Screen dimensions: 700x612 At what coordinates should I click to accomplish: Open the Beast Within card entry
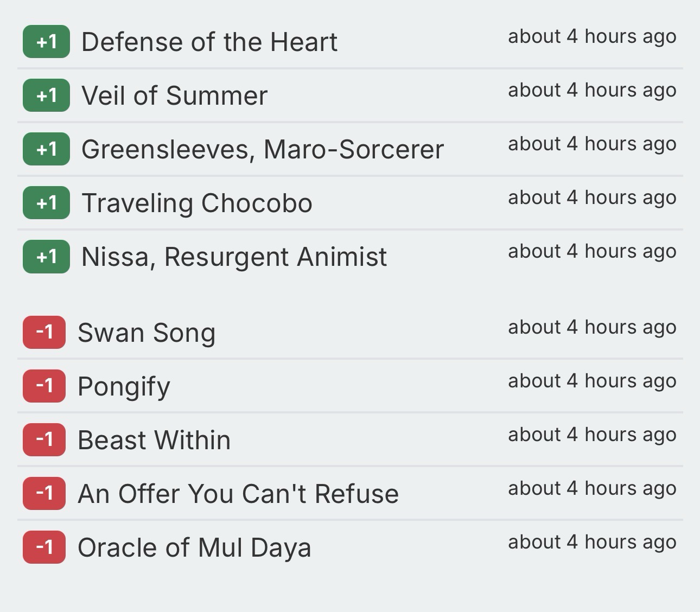coord(154,440)
